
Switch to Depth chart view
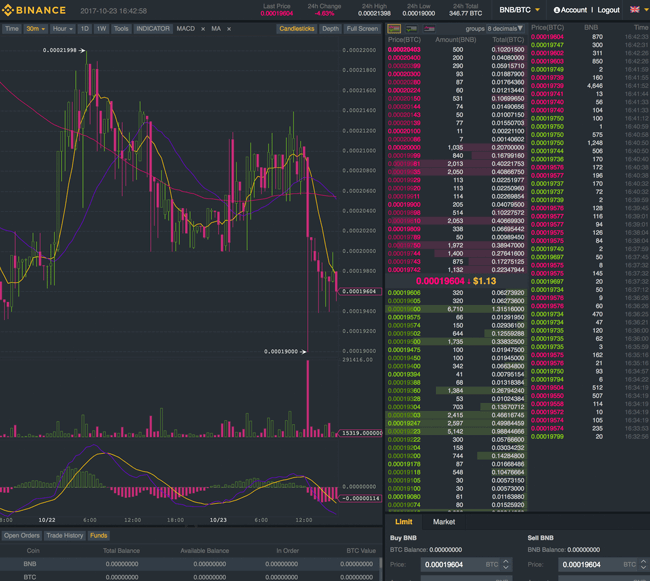pyautogui.click(x=330, y=29)
